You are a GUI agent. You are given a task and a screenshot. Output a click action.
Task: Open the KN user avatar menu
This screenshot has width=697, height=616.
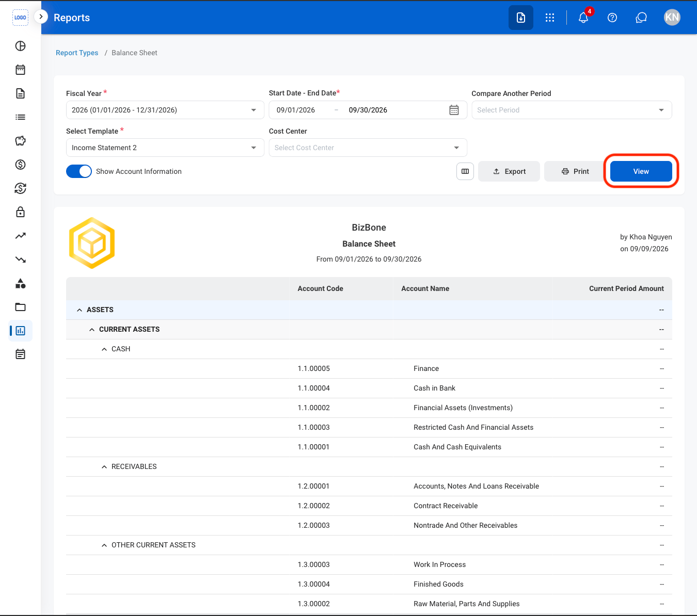coord(672,18)
